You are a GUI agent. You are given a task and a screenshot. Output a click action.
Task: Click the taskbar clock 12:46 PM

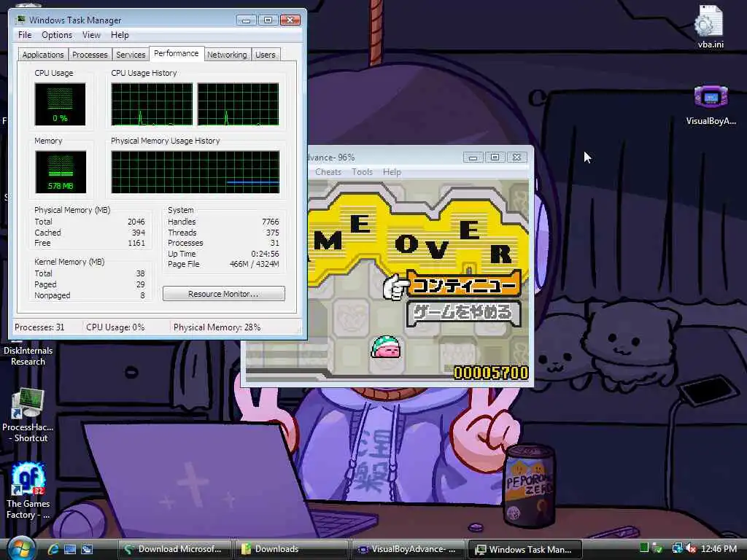(x=719, y=548)
